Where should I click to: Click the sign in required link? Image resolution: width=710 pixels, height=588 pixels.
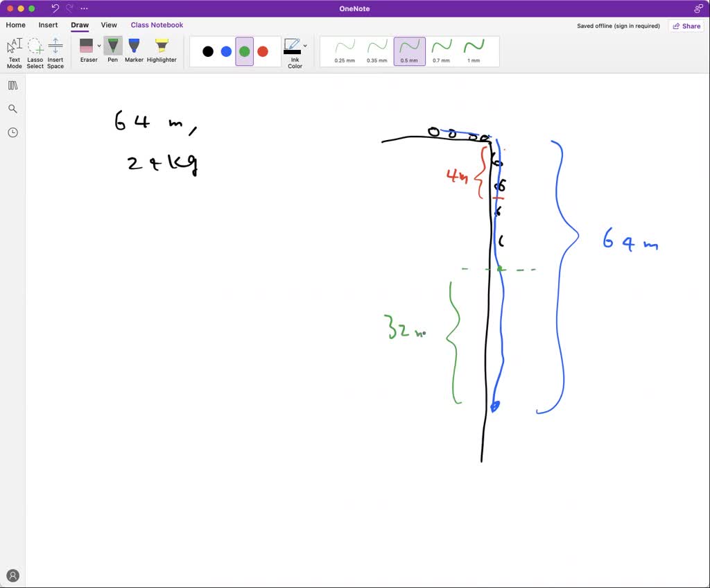(635, 26)
